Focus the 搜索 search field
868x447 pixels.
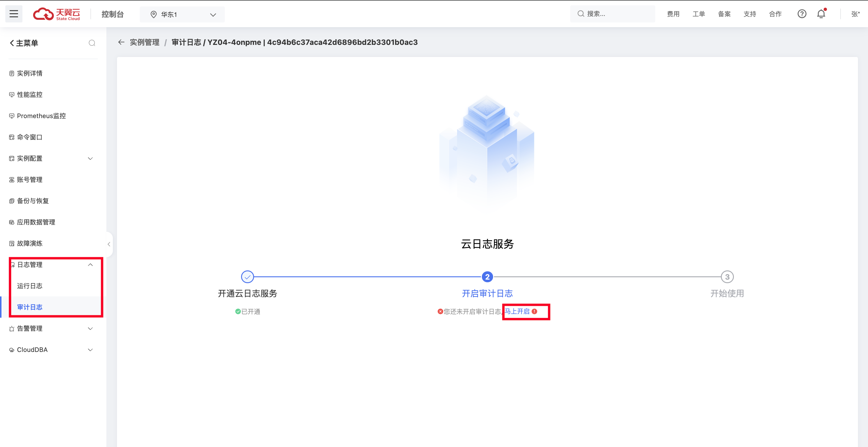[612, 14]
